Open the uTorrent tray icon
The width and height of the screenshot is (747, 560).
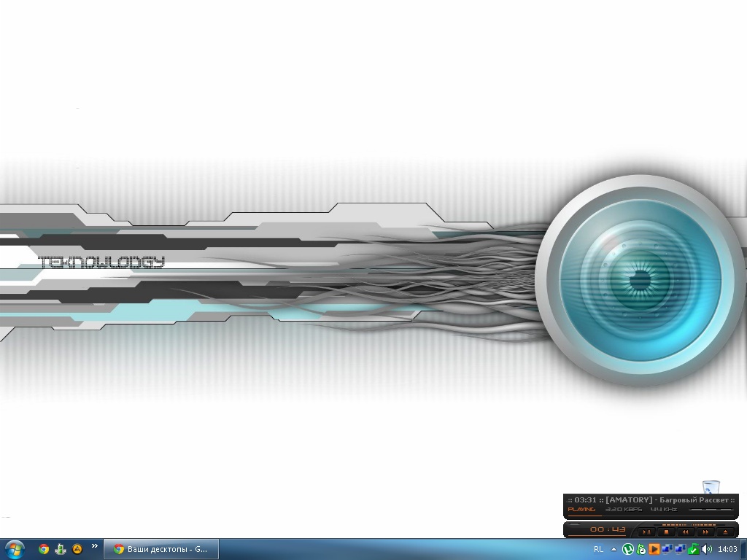(627, 549)
